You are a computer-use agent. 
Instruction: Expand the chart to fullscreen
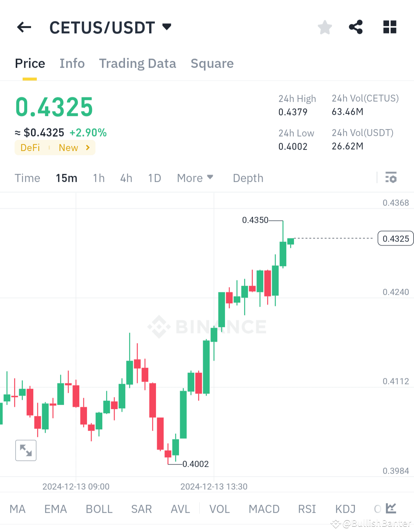coord(25,450)
